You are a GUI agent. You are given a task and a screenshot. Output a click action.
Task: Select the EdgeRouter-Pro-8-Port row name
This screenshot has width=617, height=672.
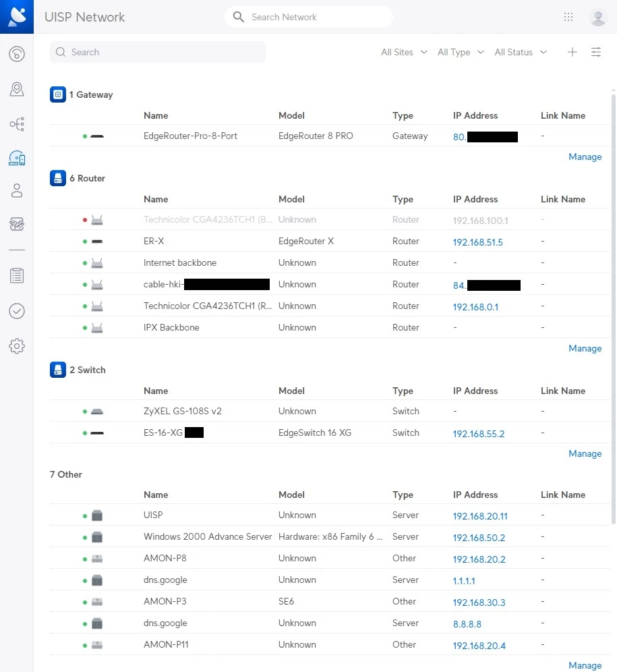pyautogui.click(x=190, y=136)
